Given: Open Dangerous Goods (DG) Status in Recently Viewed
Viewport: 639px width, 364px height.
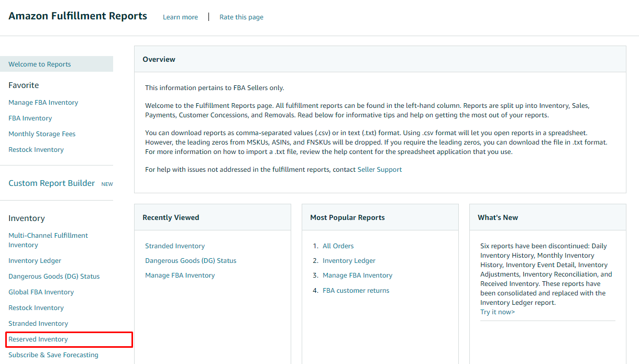Looking at the screenshot, I should pyautogui.click(x=191, y=261).
